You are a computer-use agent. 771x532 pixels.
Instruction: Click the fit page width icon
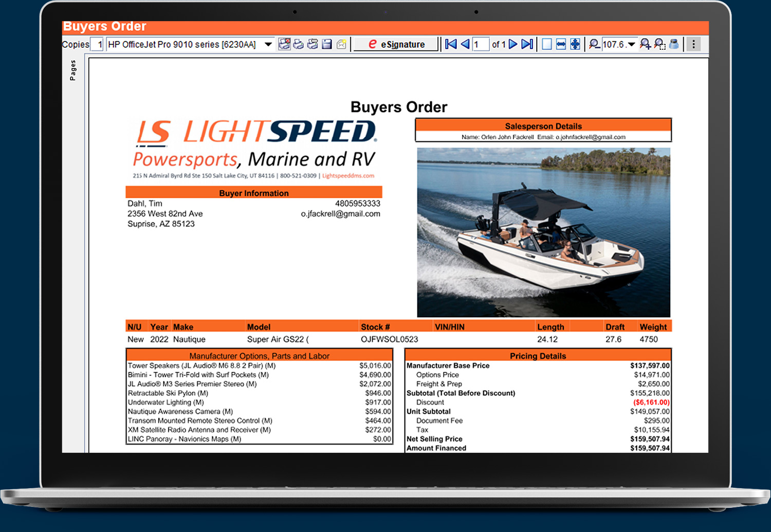pos(561,44)
